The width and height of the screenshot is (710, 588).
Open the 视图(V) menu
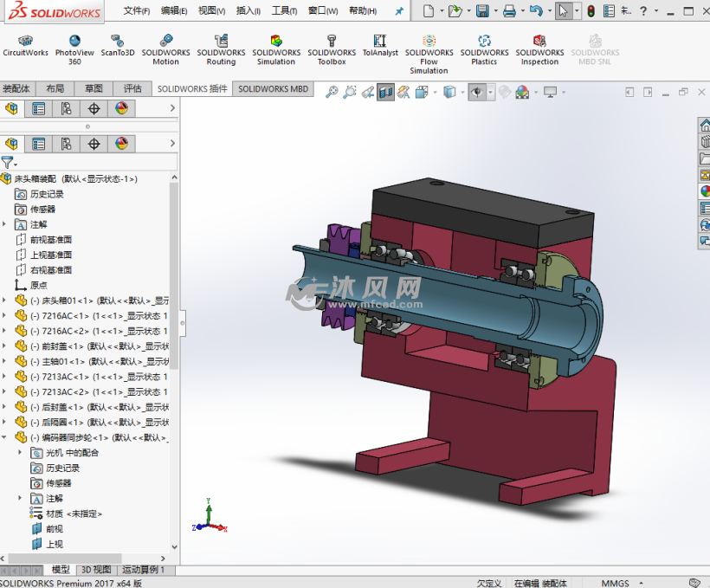211,11
